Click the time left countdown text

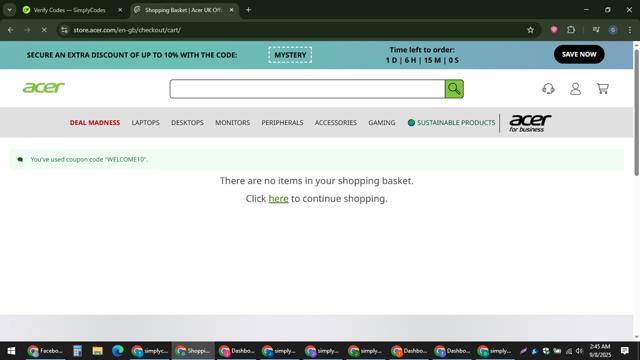point(422,55)
